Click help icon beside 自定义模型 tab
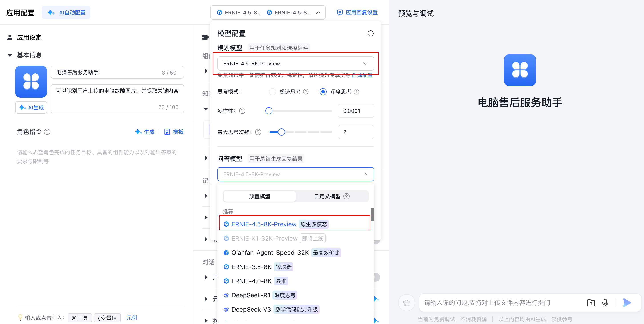 click(346, 196)
